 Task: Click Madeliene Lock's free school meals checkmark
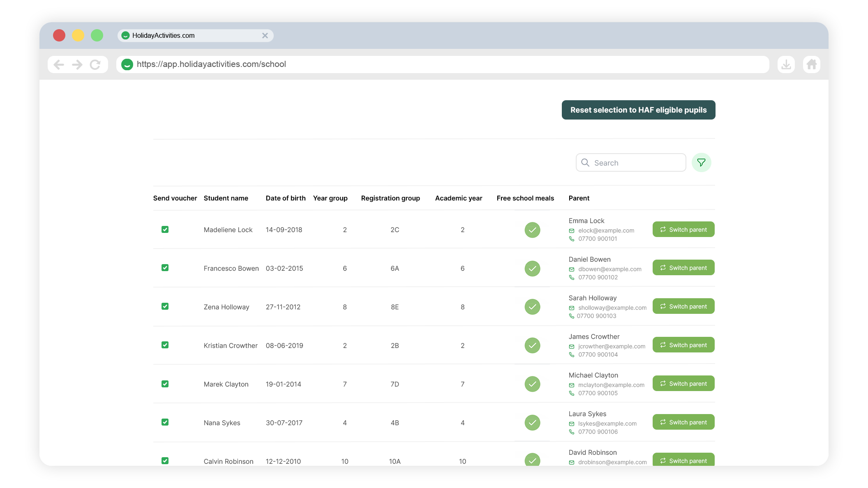[x=532, y=230]
